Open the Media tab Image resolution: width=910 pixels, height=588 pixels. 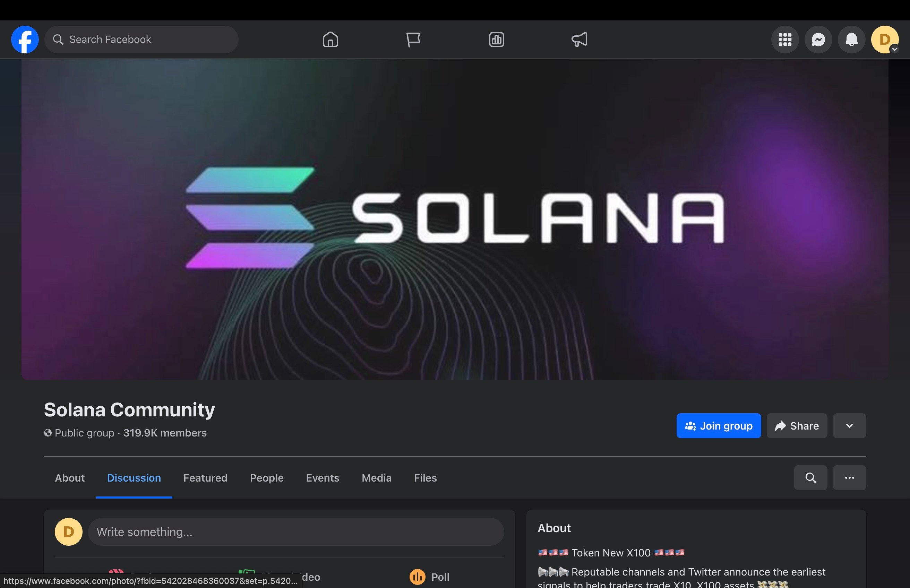tap(377, 478)
